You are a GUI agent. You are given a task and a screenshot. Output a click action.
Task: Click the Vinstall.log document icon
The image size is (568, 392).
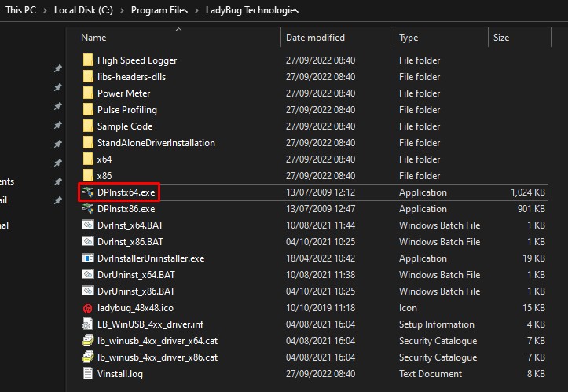88,373
